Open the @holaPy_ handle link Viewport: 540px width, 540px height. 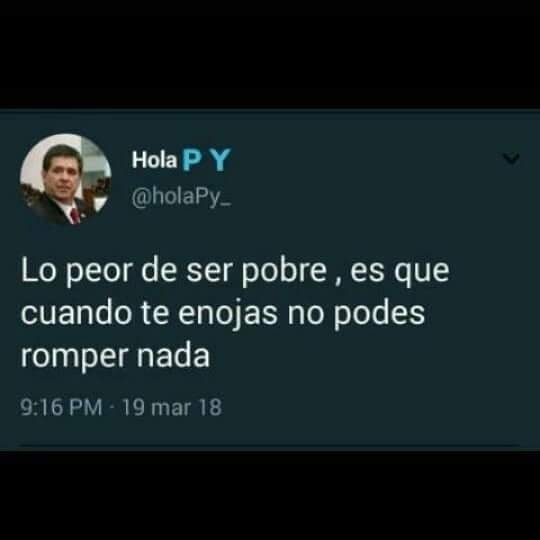(x=181, y=199)
